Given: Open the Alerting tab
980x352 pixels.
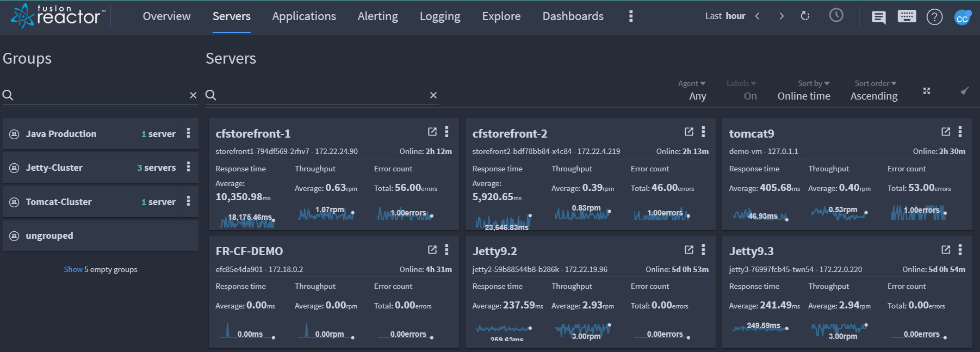Looking at the screenshot, I should coord(378,16).
